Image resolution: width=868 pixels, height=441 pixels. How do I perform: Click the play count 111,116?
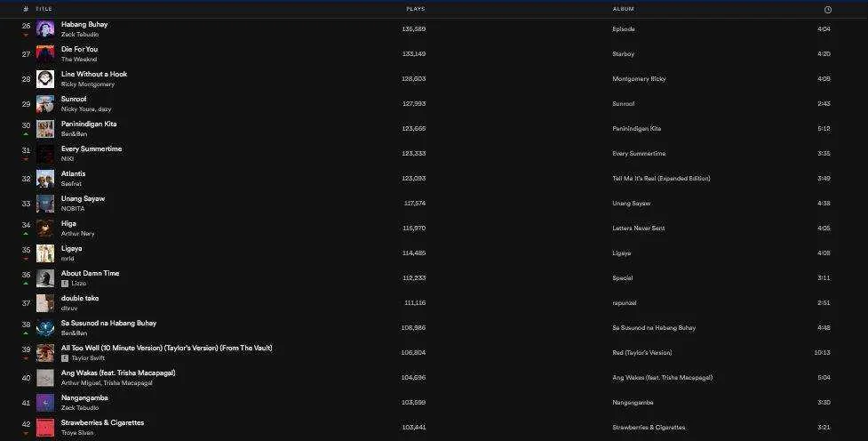point(415,303)
